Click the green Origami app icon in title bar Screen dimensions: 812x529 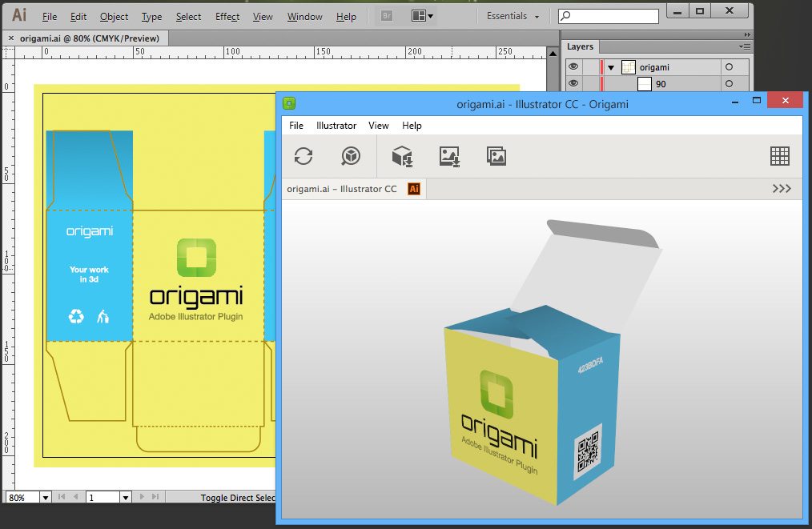[289, 103]
